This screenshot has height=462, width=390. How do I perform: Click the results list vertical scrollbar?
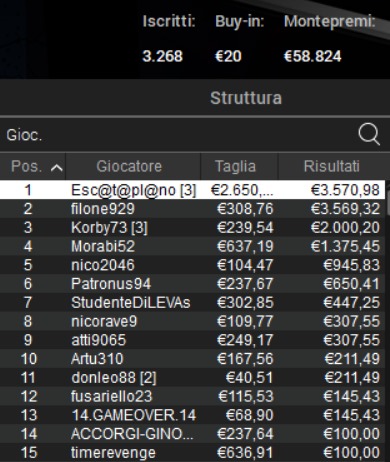pos(388,320)
